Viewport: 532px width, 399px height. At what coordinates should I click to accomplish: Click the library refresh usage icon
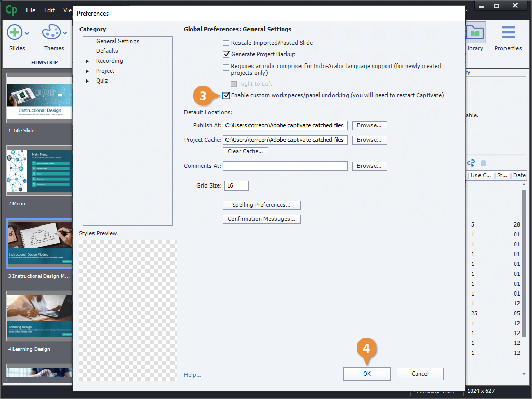tap(471, 163)
